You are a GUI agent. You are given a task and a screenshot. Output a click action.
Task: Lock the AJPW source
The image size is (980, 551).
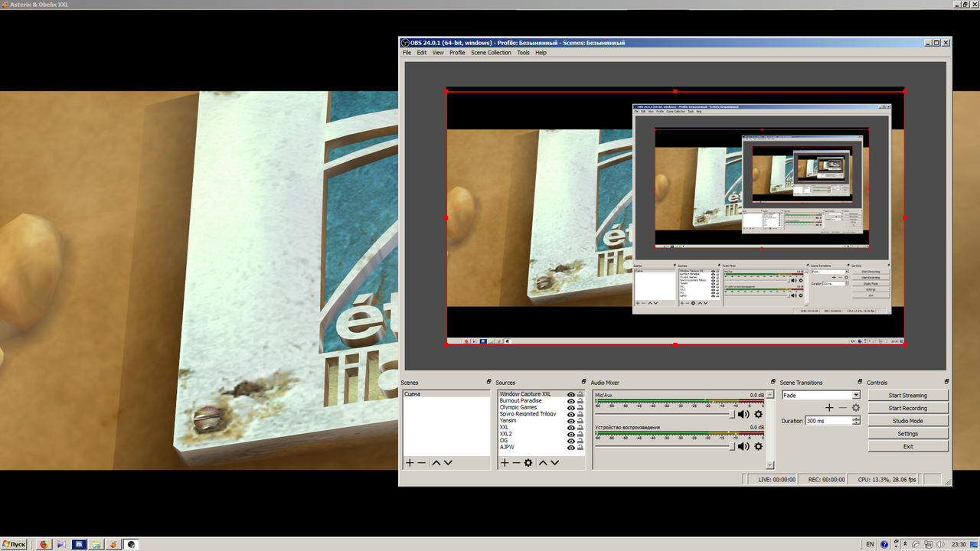[580, 447]
